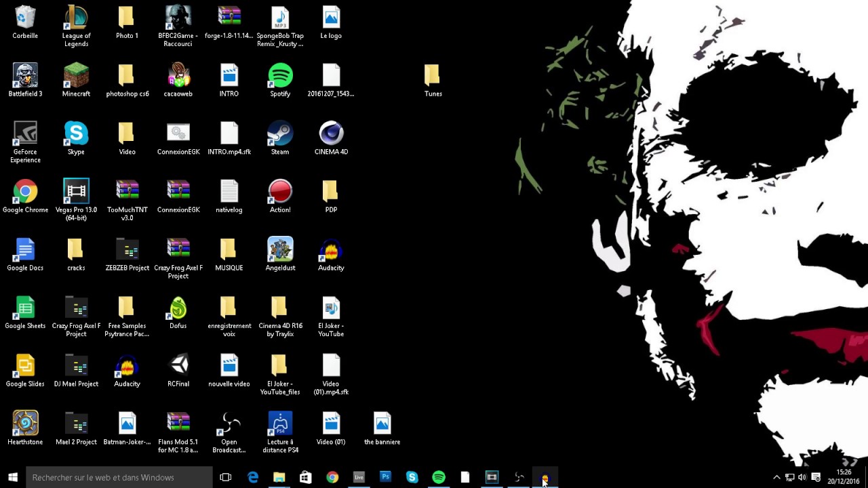The image size is (868, 488).
Task: Select the forge-1.8-11.14 archive file
Action: point(229,22)
